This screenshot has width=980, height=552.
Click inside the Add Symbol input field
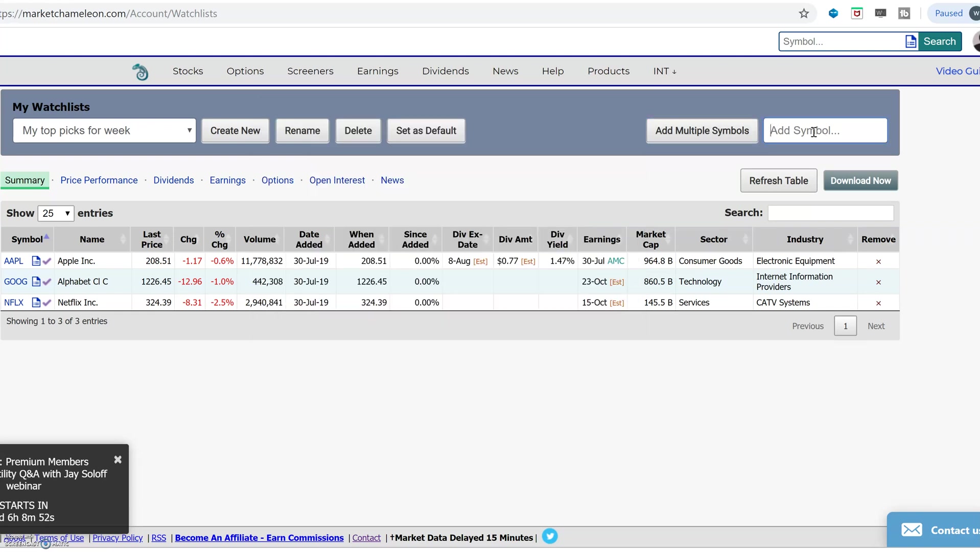[825, 130]
